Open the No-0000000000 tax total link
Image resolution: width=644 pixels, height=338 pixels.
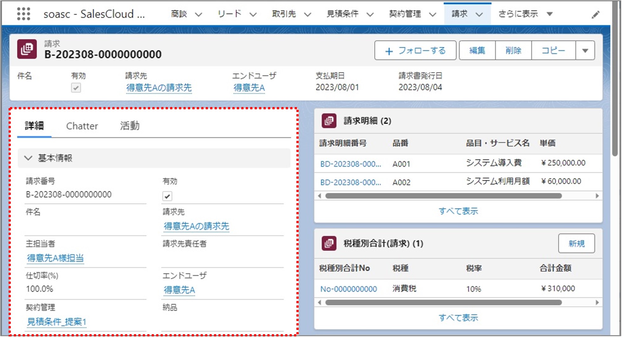349,289
